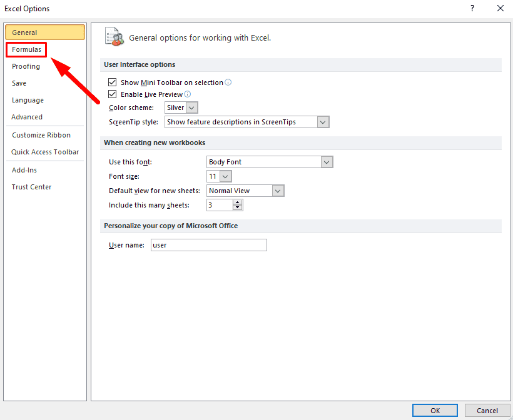Select the Formulas category
The height and width of the screenshot is (420, 513).
pyautogui.click(x=26, y=49)
